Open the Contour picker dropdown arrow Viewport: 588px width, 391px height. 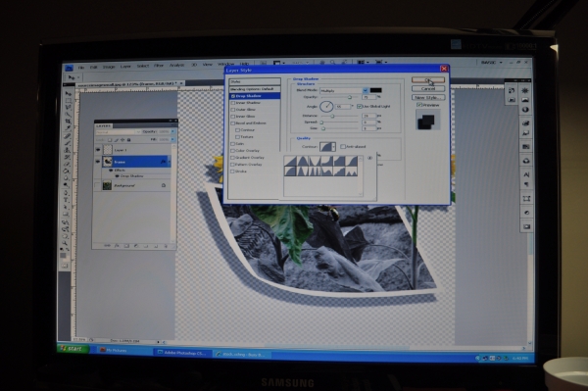point(334,147)
